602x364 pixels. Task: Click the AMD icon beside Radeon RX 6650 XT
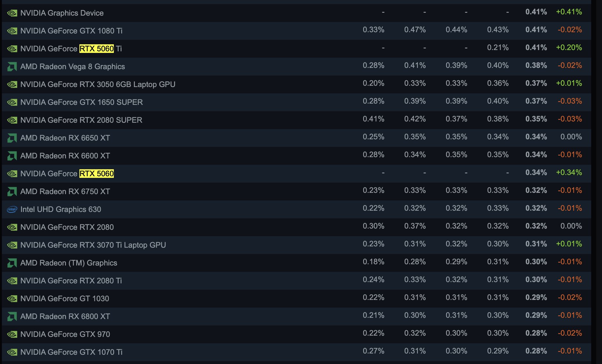click(12, 138)
